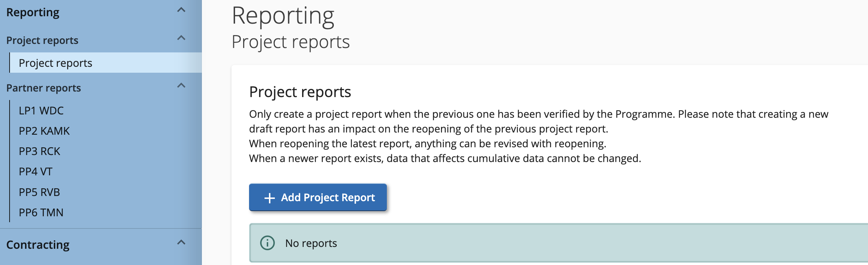The image size is (868, 265).
Task: Click the plus icon on Add Project Report
Action: (270, 198)
